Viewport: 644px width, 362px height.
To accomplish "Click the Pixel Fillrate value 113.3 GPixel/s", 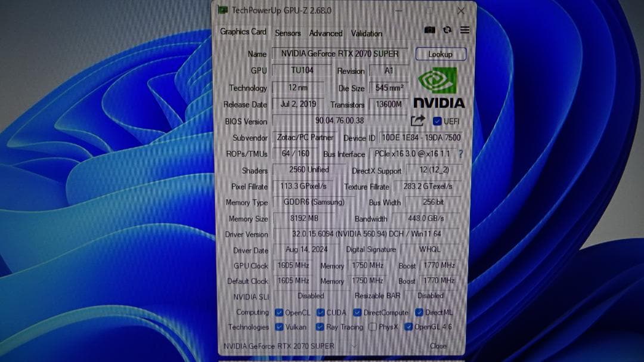I will 303,186.
